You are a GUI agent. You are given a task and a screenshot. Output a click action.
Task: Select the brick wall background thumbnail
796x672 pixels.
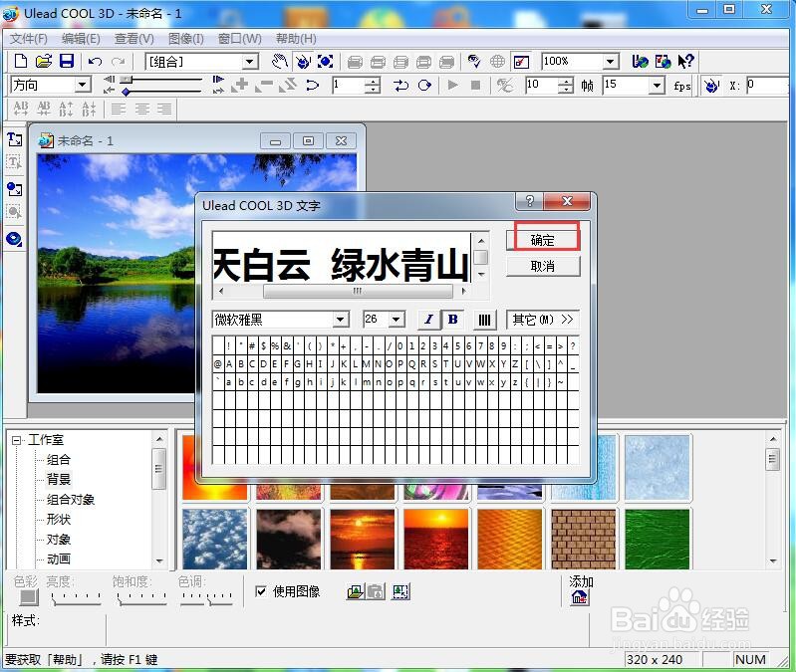[583, 540]
